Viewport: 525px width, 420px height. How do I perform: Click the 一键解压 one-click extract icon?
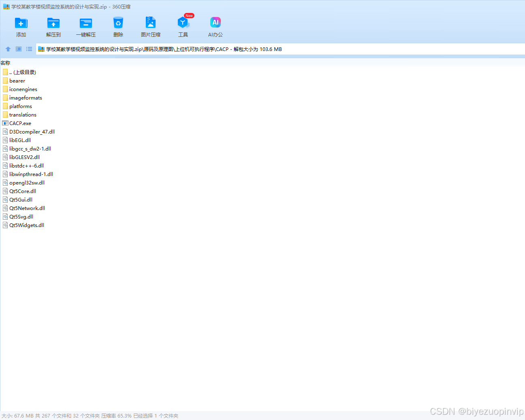[86, 23]
